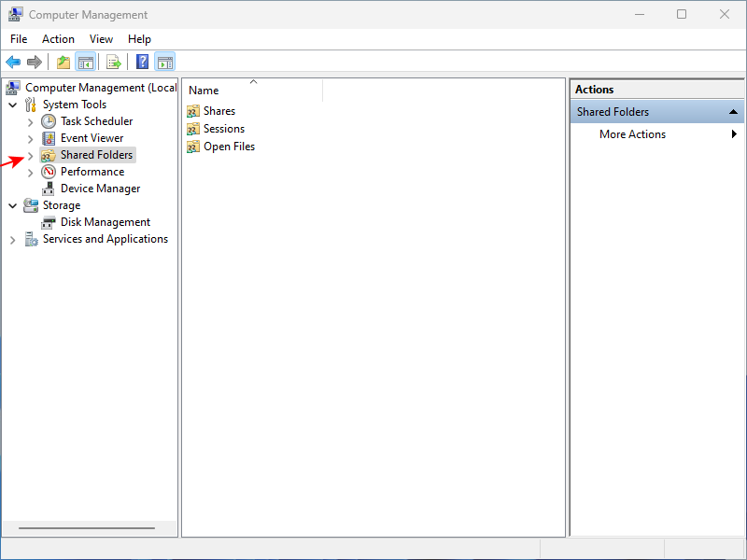Collapse the Storage node
This screenshot has width=747, height=560.
(x=13, y=205)
